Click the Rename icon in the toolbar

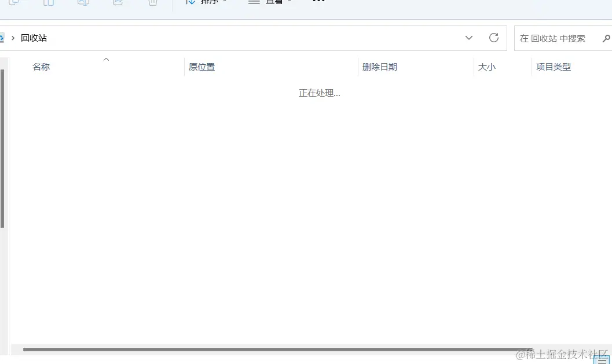[x=83, y=3]
